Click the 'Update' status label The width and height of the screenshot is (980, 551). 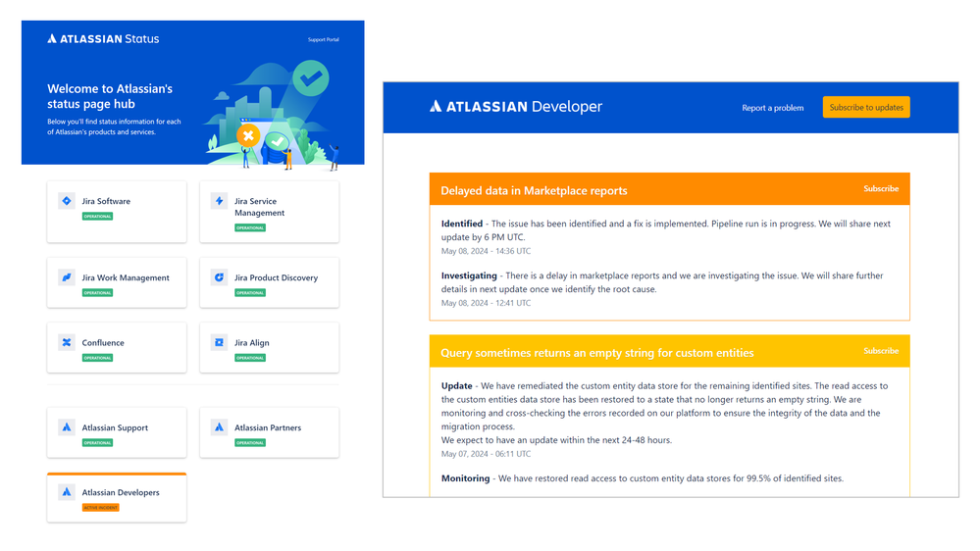point(456,386)
